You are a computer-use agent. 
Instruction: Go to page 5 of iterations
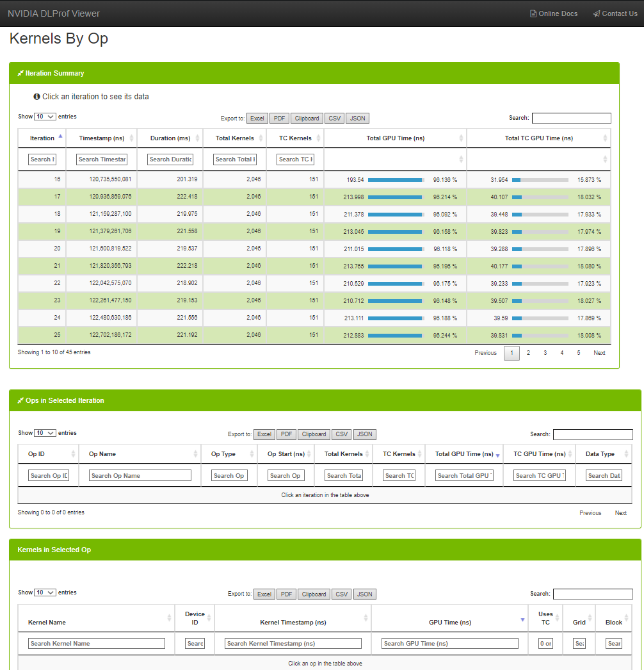tap(578, 353)
